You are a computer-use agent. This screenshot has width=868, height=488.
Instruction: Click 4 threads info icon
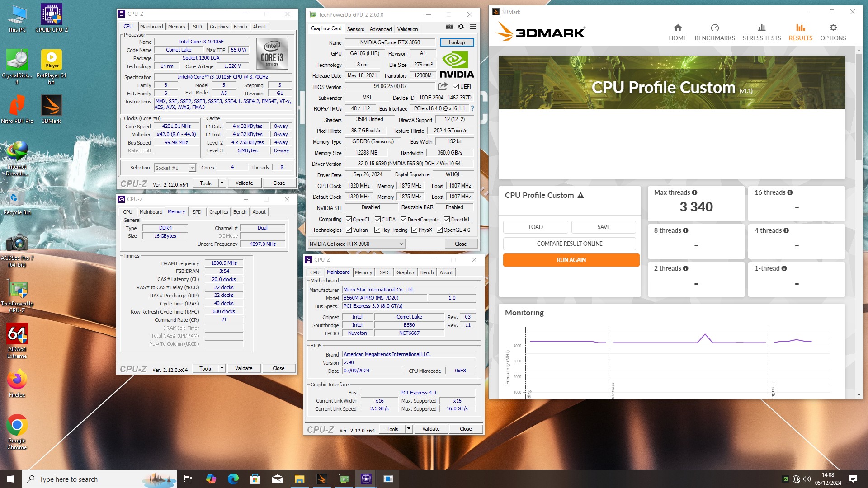click(786, 230)
